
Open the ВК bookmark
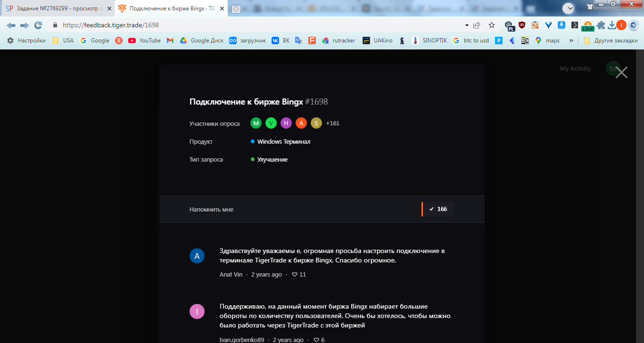[x=281, y=41]
